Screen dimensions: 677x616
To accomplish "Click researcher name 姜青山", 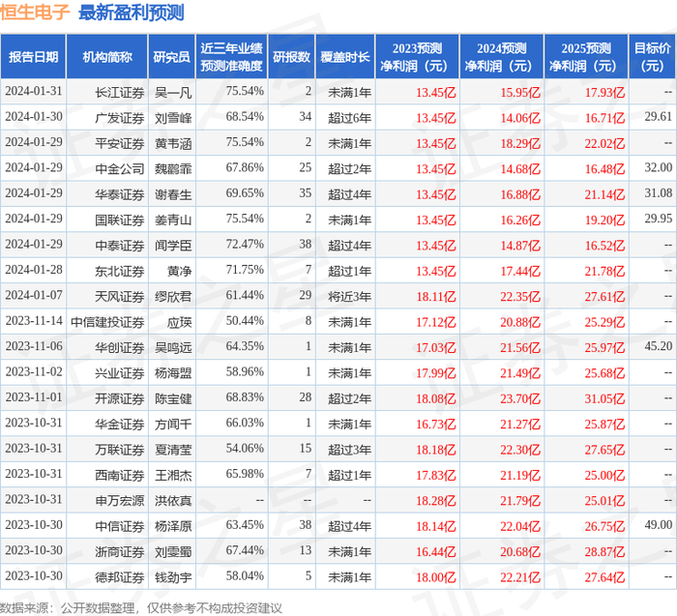I will click(x=173, y=220).
